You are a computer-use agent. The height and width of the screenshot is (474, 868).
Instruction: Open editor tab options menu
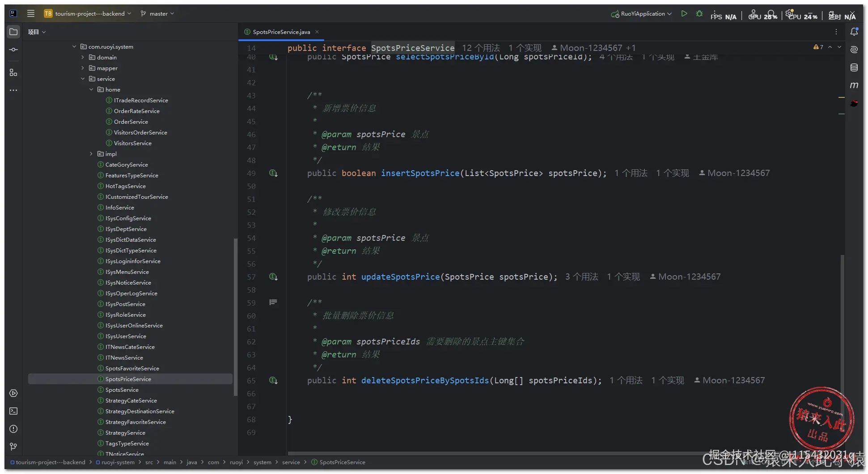[836, 32]
